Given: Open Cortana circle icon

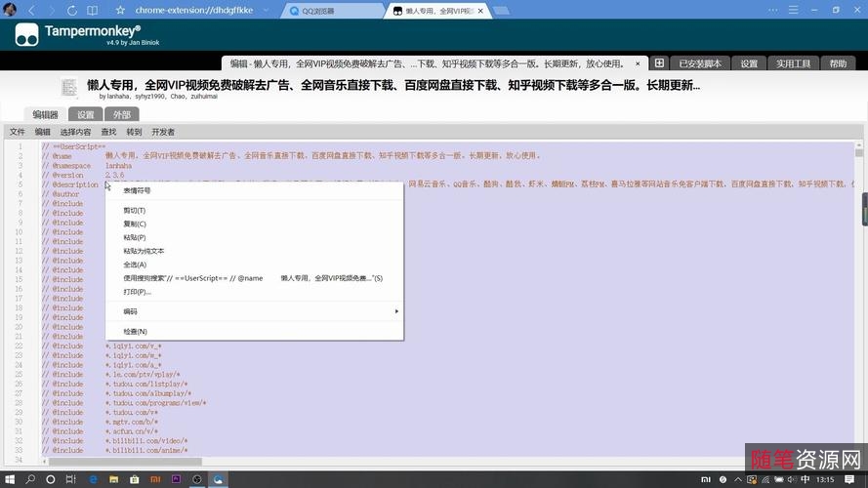Looking at the screenshot, I should pyautogui.click(x=51, y=479).
